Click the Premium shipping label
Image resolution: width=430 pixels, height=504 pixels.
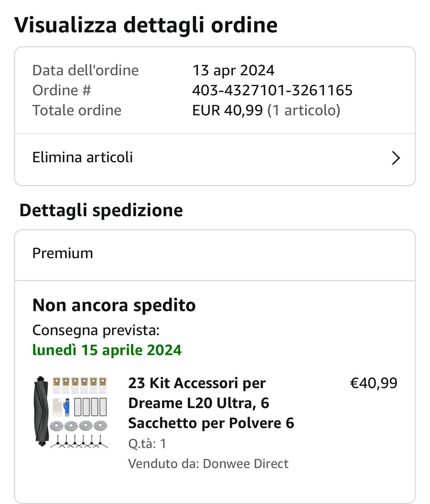[x=63, y=253]
